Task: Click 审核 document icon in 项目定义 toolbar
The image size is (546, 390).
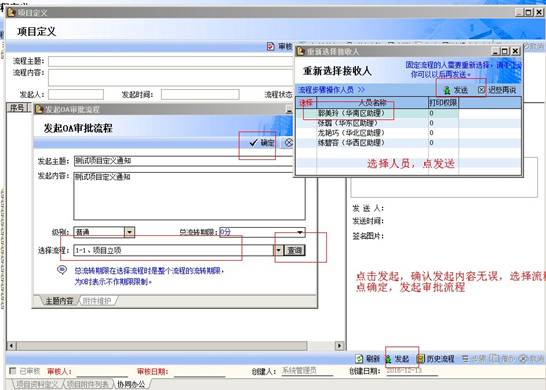Action: 271,46
